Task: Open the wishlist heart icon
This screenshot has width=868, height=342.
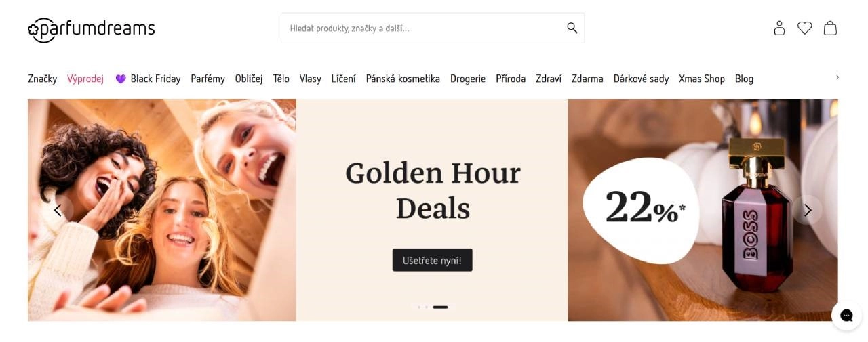Action: [804, 28]
